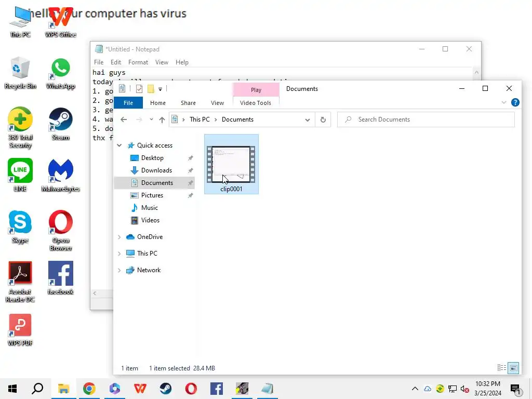The image size is (532, 399).
Task: Click the muted volume tray icon
Action: (x=465, y=389)
